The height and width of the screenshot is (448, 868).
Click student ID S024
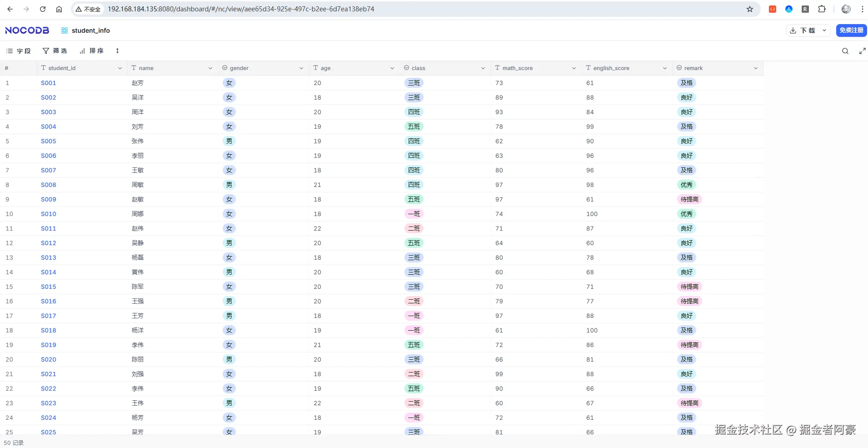click(49, 418)
